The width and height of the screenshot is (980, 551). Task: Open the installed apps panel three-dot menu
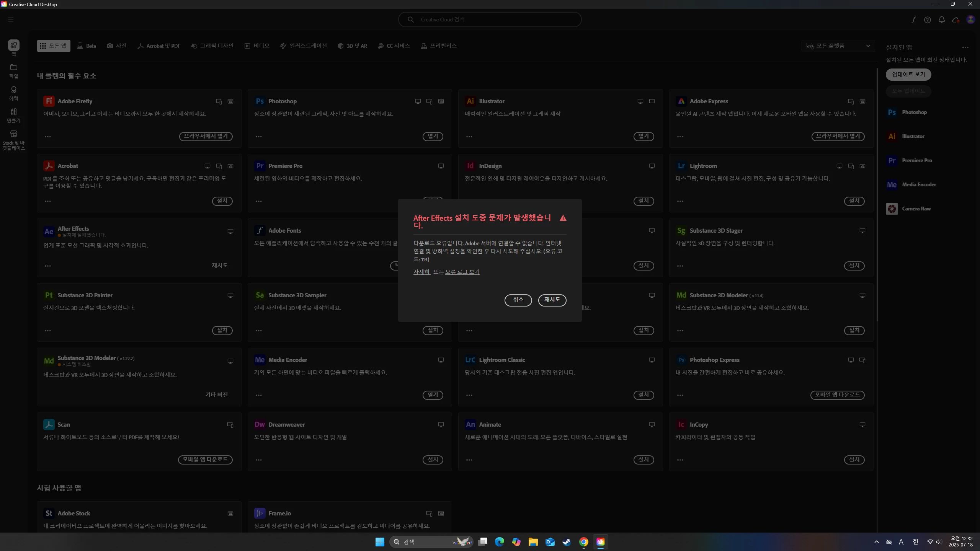965,47
